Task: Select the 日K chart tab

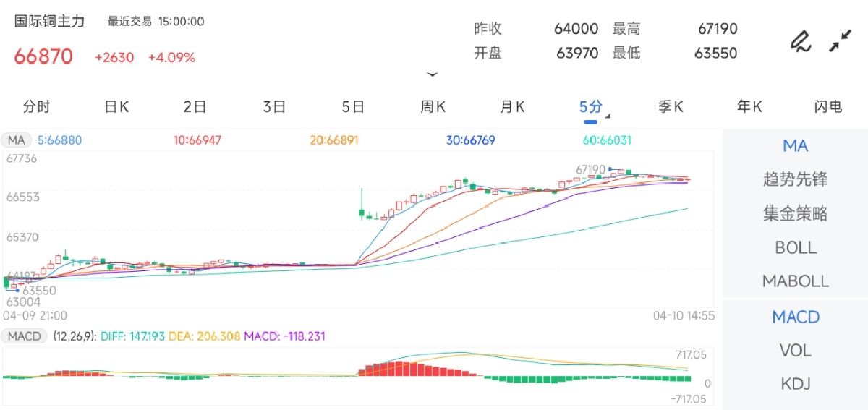Action: click(116, 107)
